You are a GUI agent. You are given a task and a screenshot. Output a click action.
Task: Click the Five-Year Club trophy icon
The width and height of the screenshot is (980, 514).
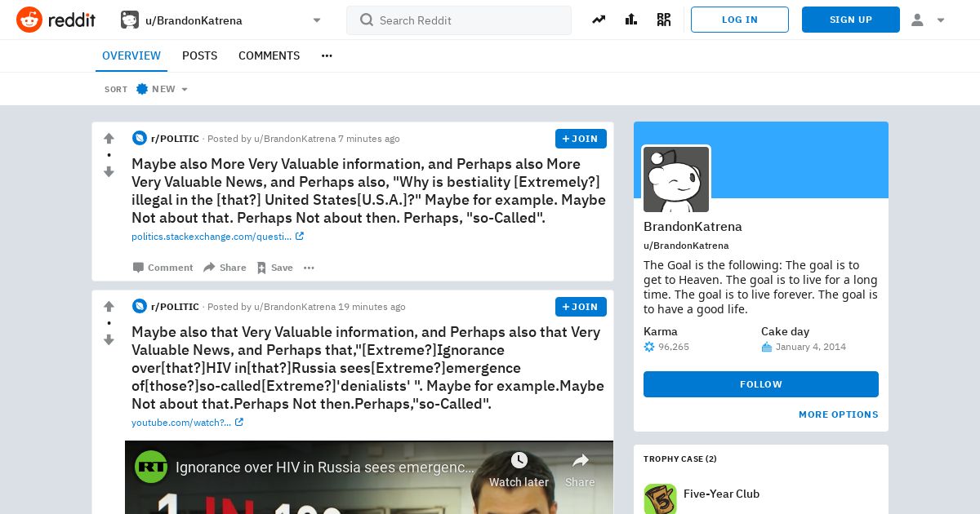click(x=660, y=498)
